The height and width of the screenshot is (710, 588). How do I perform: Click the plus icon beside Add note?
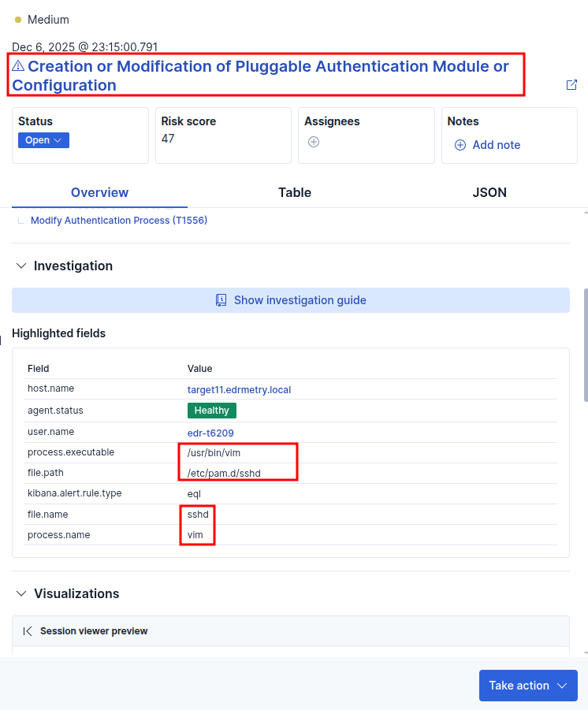(x=460, y=145)
